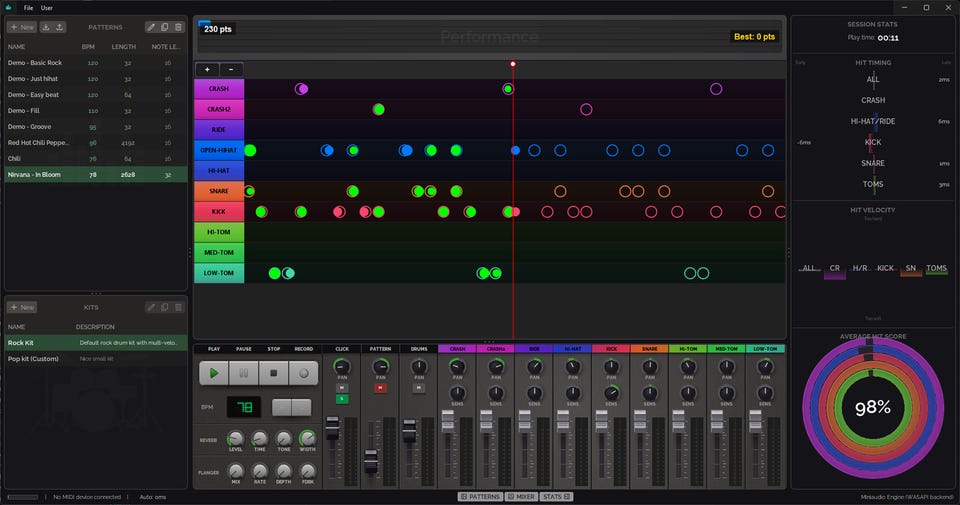Click the delete kit trash icon
The height and width of the screenshot is (505, 960).
[x=178, y=307]
